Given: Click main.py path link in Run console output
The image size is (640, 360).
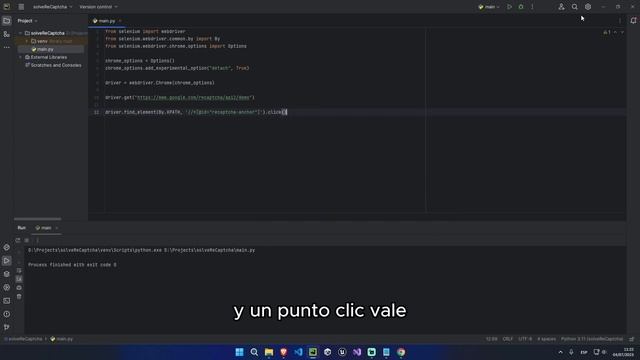Looking at the screenshot, I should 209,250.
